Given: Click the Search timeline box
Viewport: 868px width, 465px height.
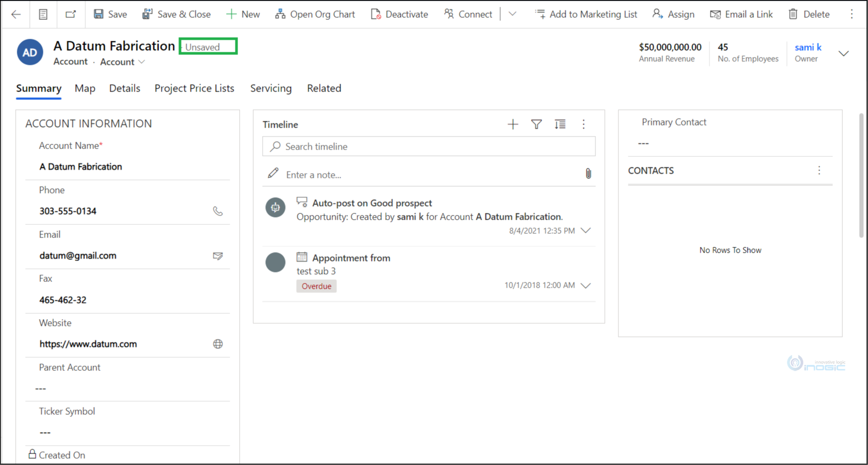Looking at the screenshot, I should point(429,146).
